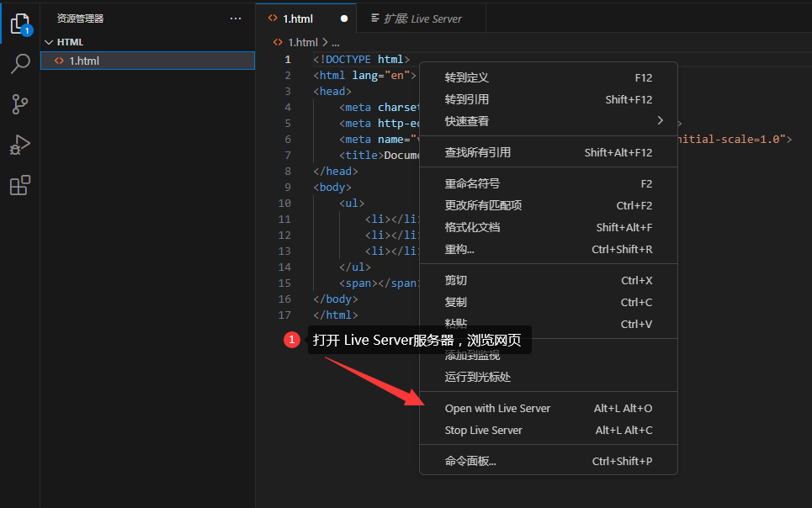Screen dimensions: 812x508
Task: Open the Explorer files icon in activity bar
Action: tap(20, 24)
